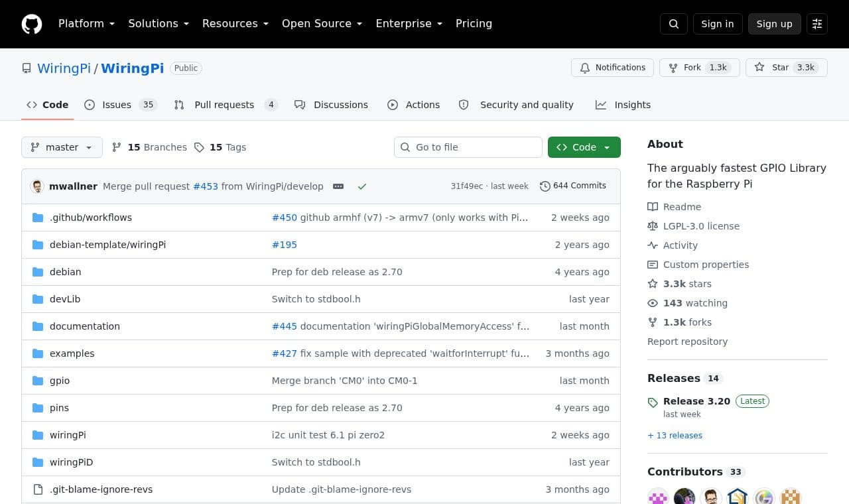Expand the Solutions menu
The height and width of the screenshot is (504, 849).
159,24
